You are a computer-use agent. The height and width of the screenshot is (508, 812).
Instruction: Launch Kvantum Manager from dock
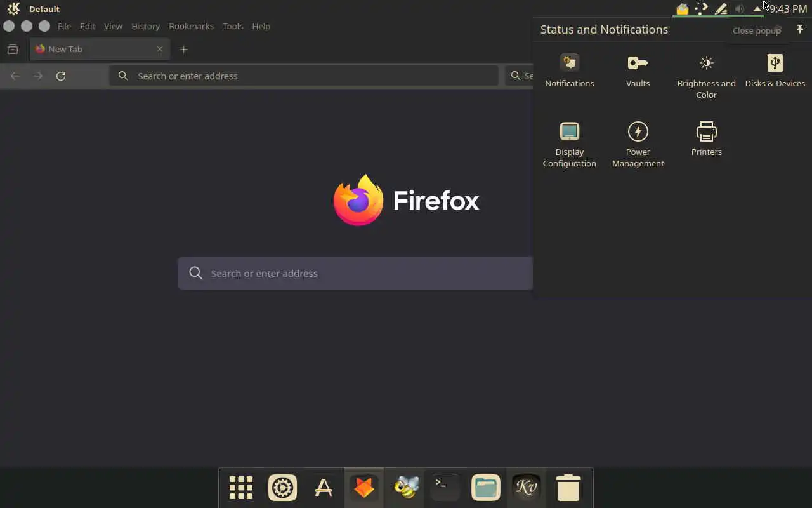tap(527, 488)
